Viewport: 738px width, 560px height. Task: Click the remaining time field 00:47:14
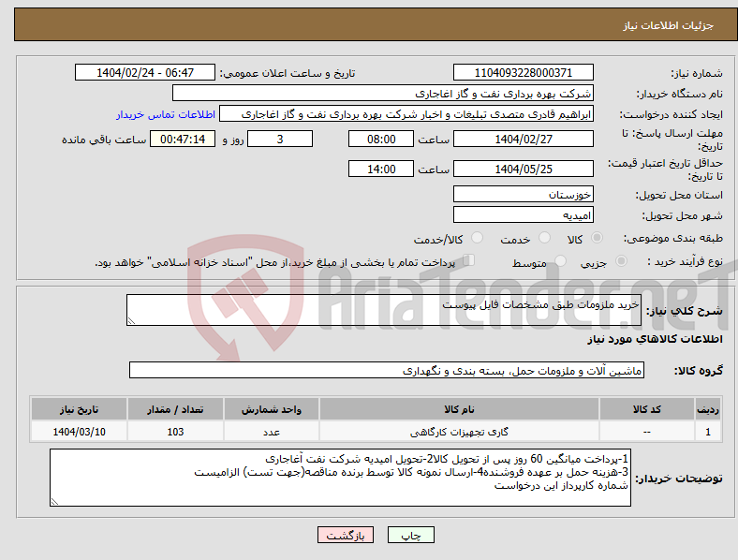tap(183, 139)
